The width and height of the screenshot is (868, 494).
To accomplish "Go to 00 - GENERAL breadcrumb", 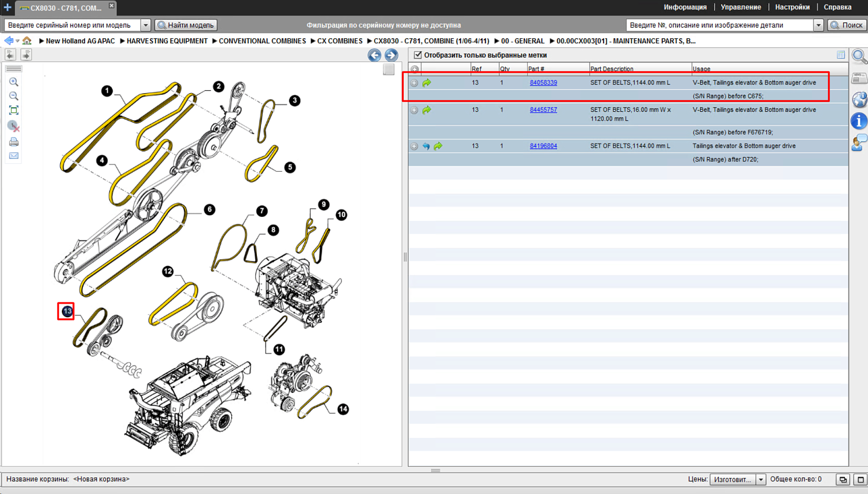I will [523, 41].
